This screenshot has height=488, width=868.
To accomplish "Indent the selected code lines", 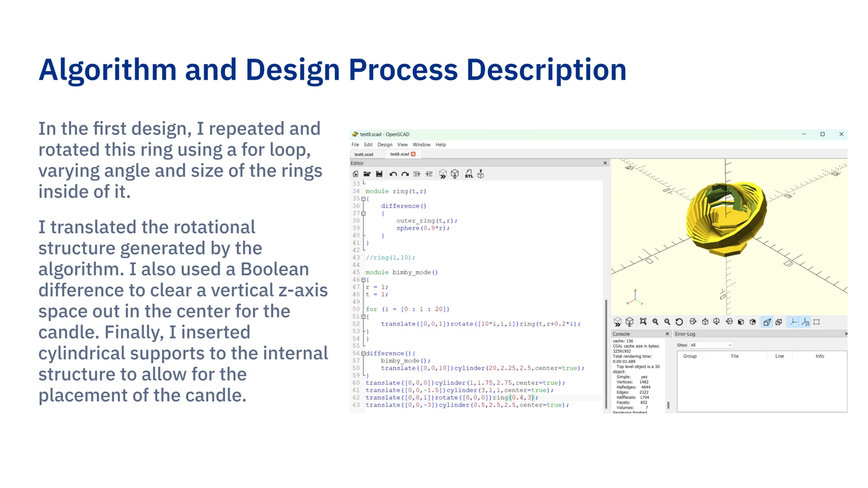I will [429, 174].
